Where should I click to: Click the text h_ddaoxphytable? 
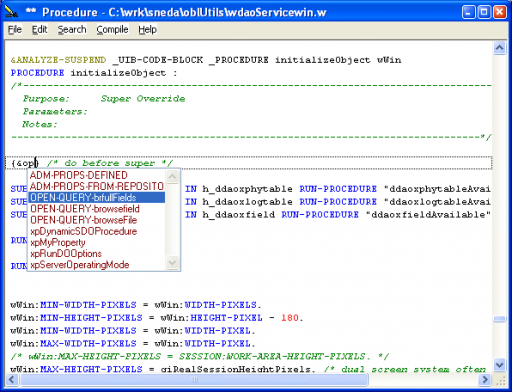pos(247,189)
